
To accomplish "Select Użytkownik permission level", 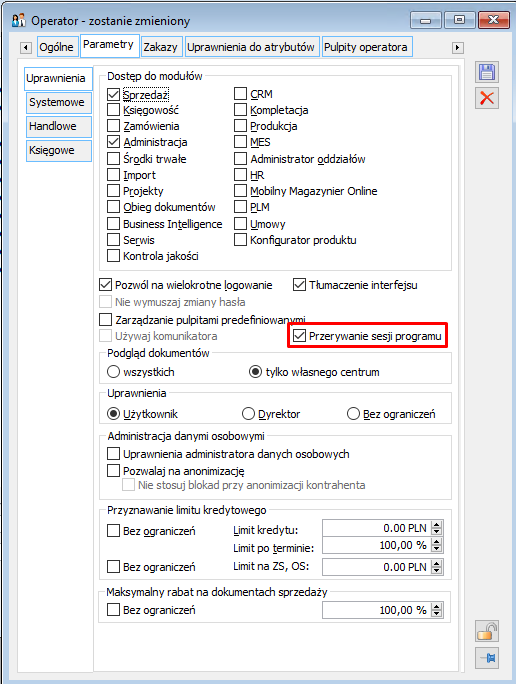I will [x=113, y=414].
